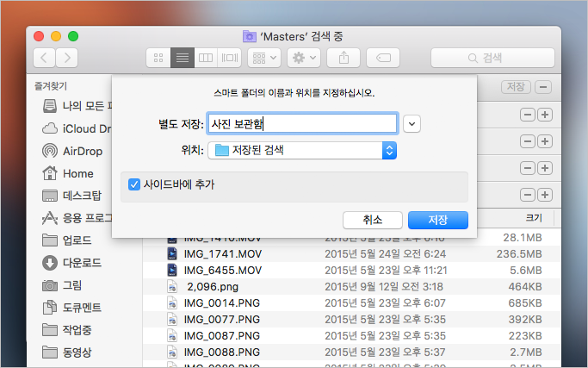The image size is (588, 368).
Task: Go forward with the right arrow button
Action: (67, 58)
